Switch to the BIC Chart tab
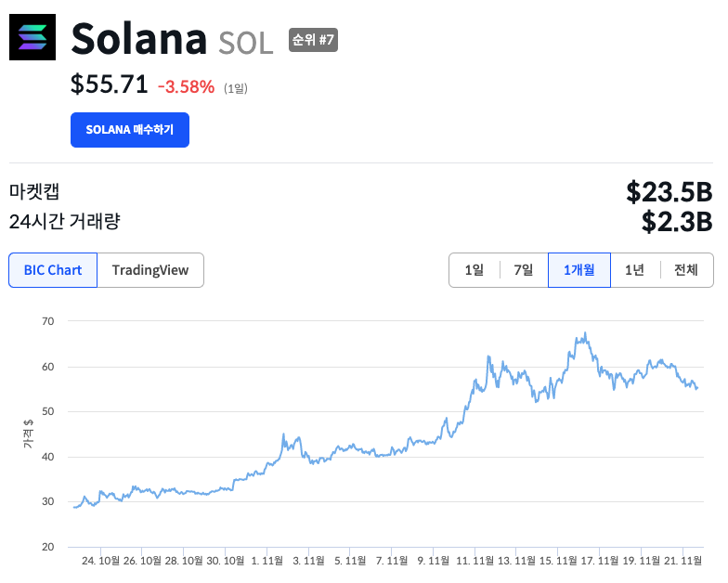This screenshot has height=583, width=728. click(x=53, y=270)
